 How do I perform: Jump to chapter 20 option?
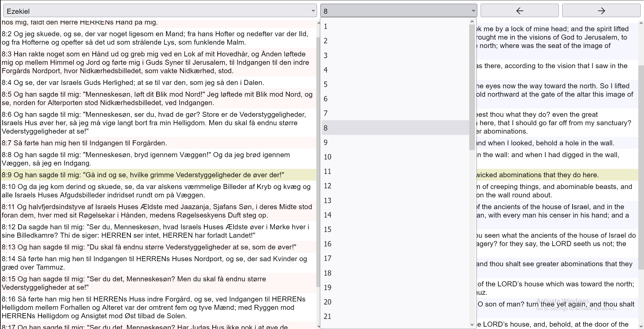tap(395, 302)
